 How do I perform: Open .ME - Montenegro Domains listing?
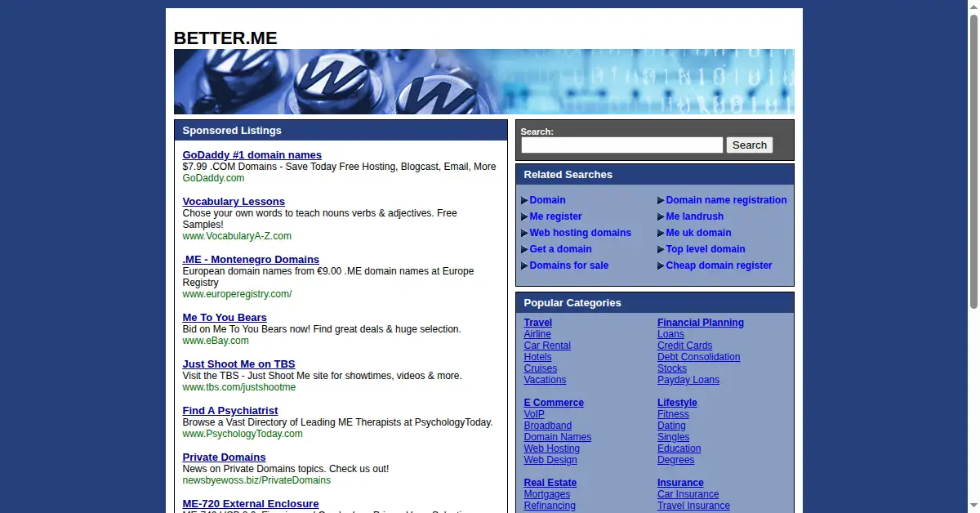point(251,260)
